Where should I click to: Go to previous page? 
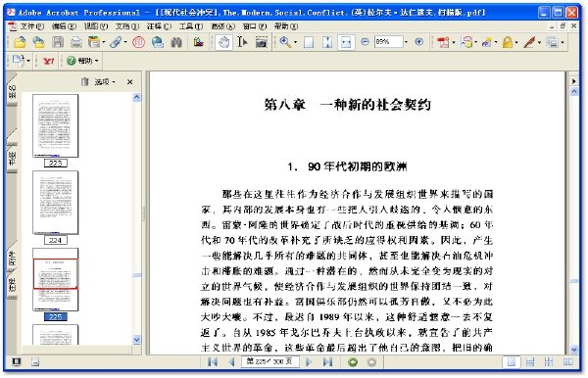pyautogui.click(x=231, y=362)
